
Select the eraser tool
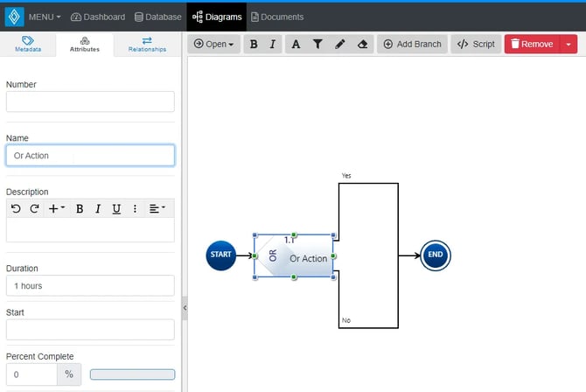point(363,44)
